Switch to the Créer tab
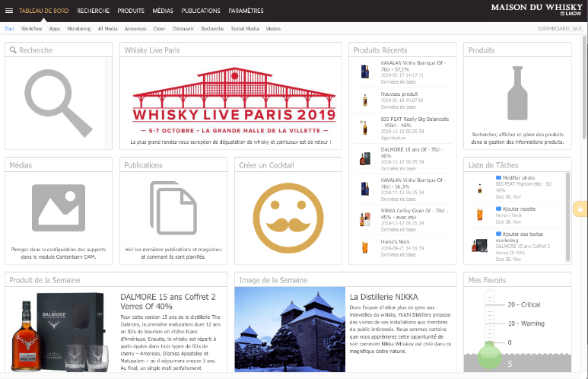Screen dimensions: 588x379 (160, 28)
